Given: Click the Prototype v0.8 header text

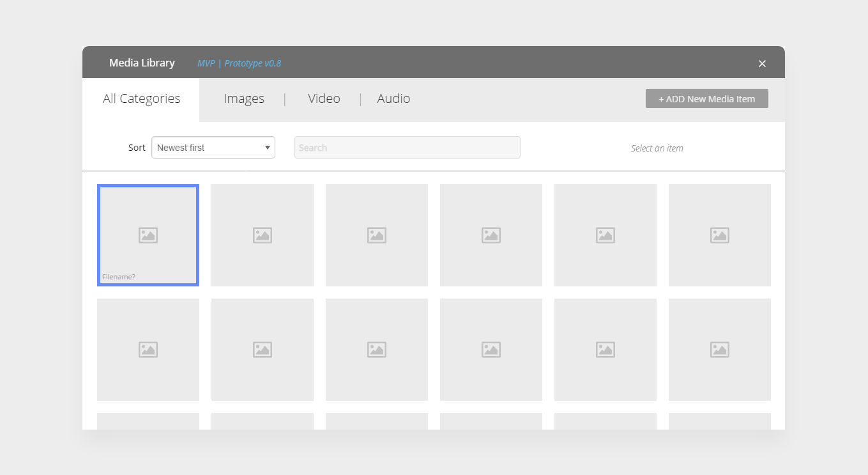Looking at the screenshot, I should click(239, 63).
